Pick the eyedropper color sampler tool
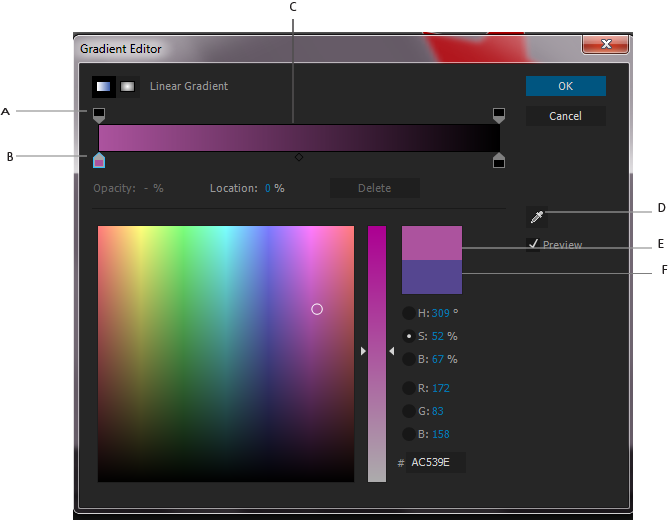This screenshot has width=668, height=520. (537, 217)
